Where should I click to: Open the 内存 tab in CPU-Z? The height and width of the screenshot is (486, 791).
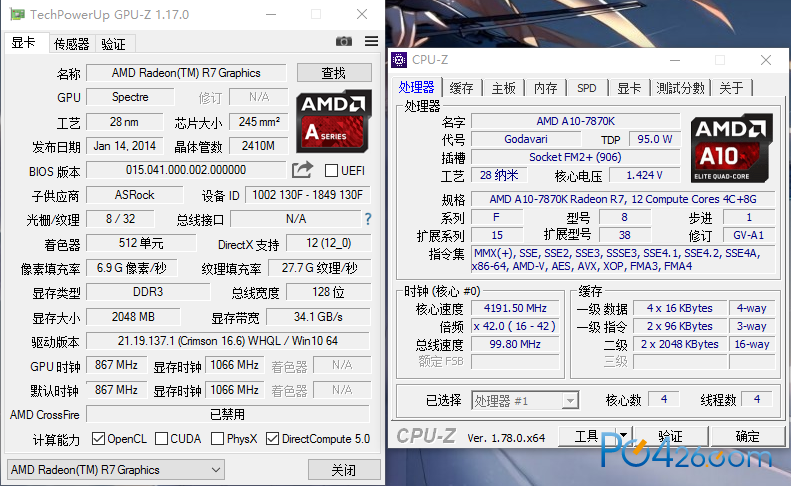(546, 88)
